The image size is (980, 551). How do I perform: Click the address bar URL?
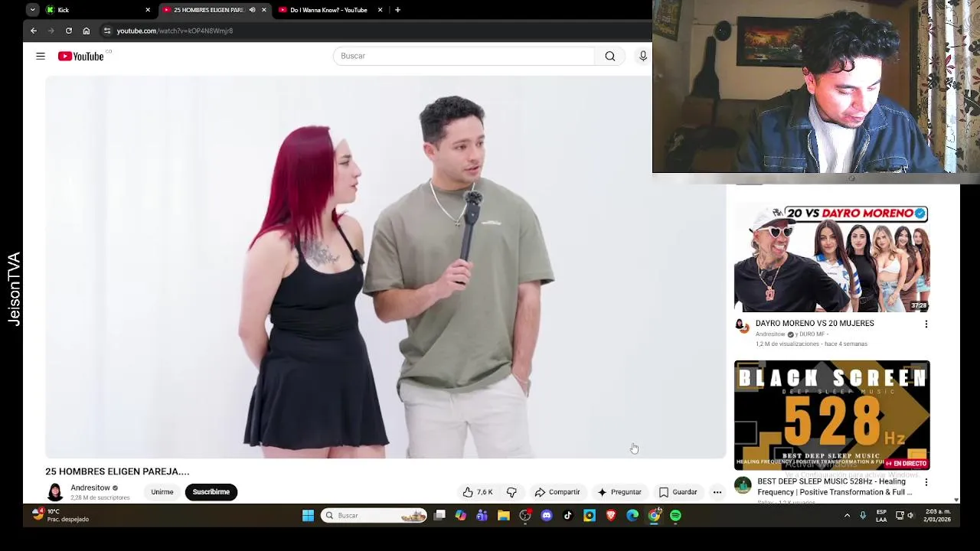[x=175, y=31]
